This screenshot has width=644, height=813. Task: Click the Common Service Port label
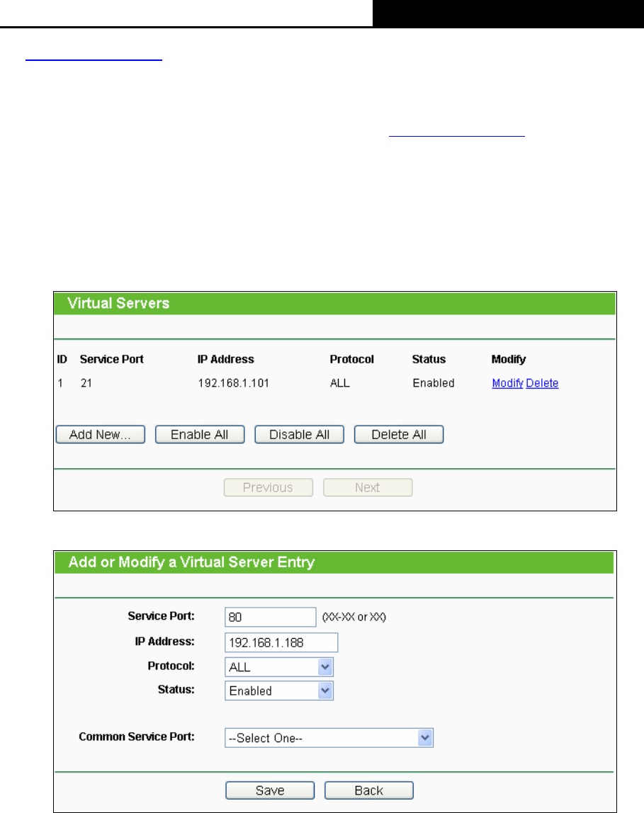pyautogui.click(x=137, y=737)
